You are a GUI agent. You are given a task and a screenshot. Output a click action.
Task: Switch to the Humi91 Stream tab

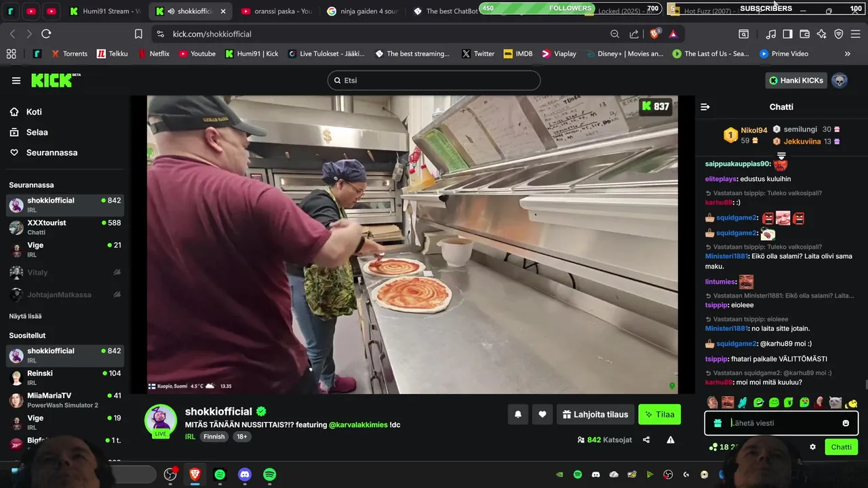(x=106, y=11)
